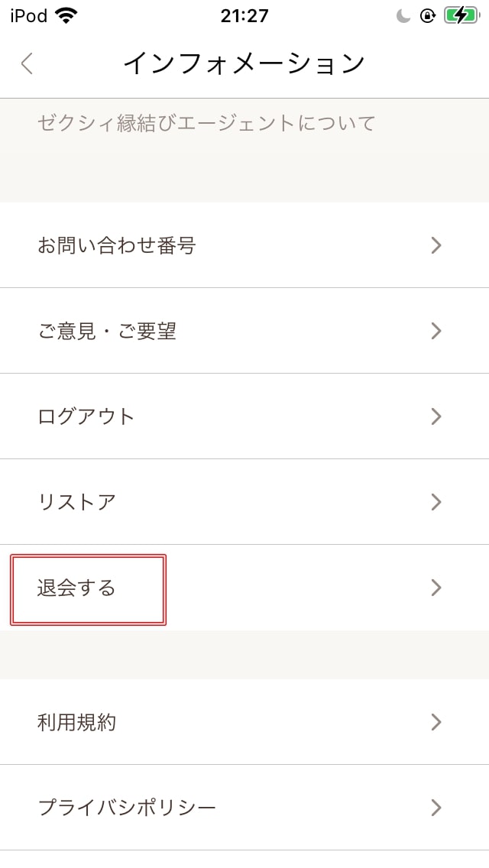Tap the chevron beside ご意見・ご要望
The width and height of the screenshot is (489, 868).
[436, 331]
